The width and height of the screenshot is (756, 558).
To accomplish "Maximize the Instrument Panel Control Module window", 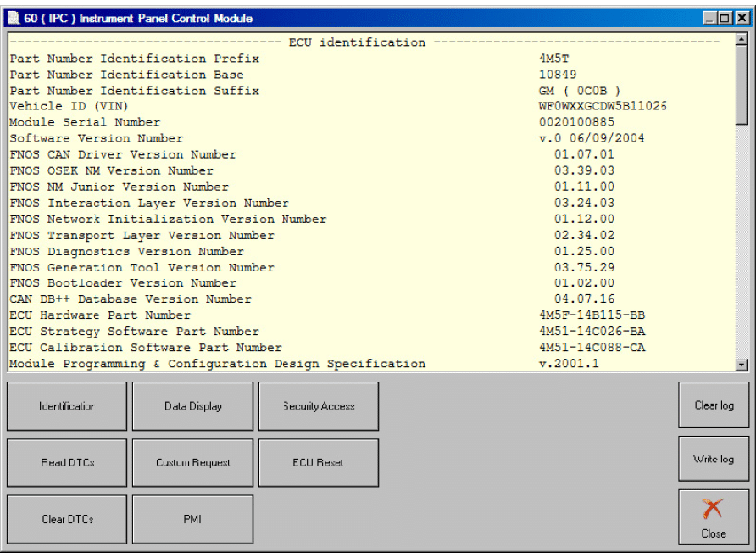I will tap(725, 18).
